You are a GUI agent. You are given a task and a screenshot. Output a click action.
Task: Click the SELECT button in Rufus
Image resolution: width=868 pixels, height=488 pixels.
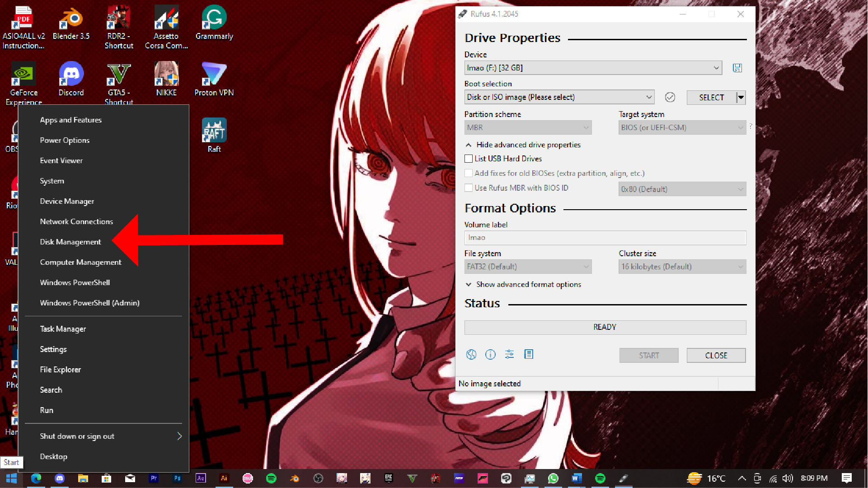tap(711, 97)
